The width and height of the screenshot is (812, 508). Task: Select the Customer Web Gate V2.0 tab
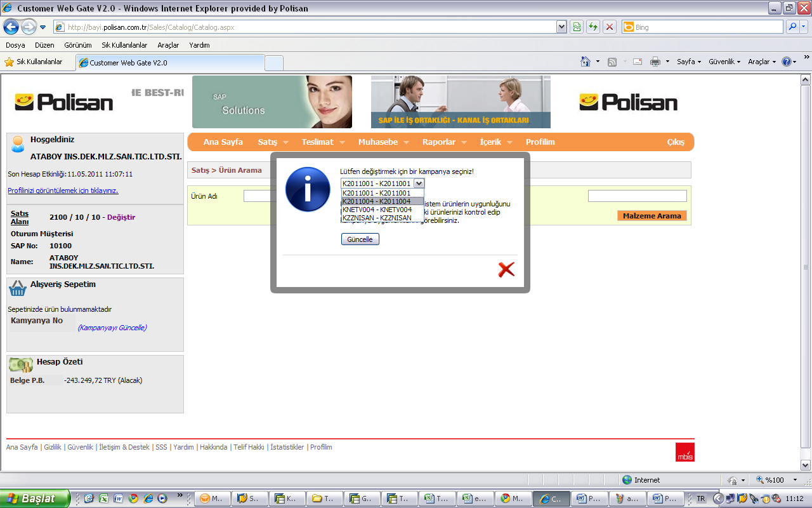[x=169, y=63]
